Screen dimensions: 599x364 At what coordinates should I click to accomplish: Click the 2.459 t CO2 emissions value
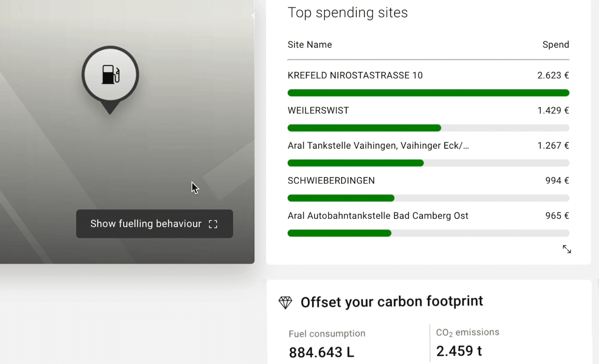coord(459,351)
